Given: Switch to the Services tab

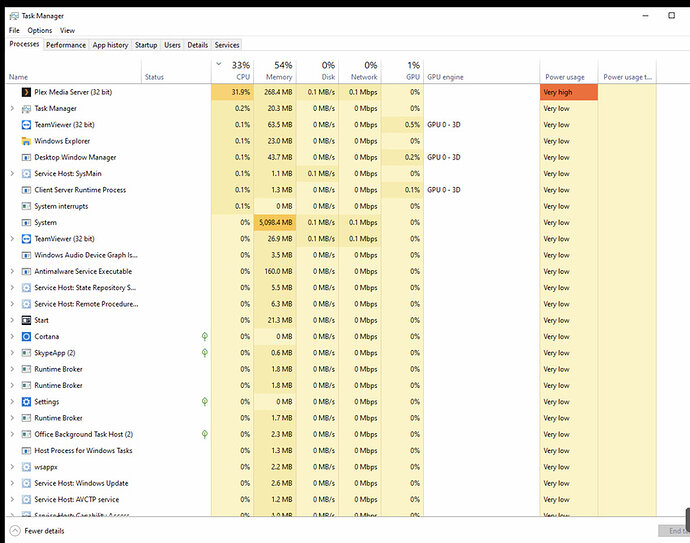Looking at the screenshot, I should pyautogui.click(x=227, y=45).
